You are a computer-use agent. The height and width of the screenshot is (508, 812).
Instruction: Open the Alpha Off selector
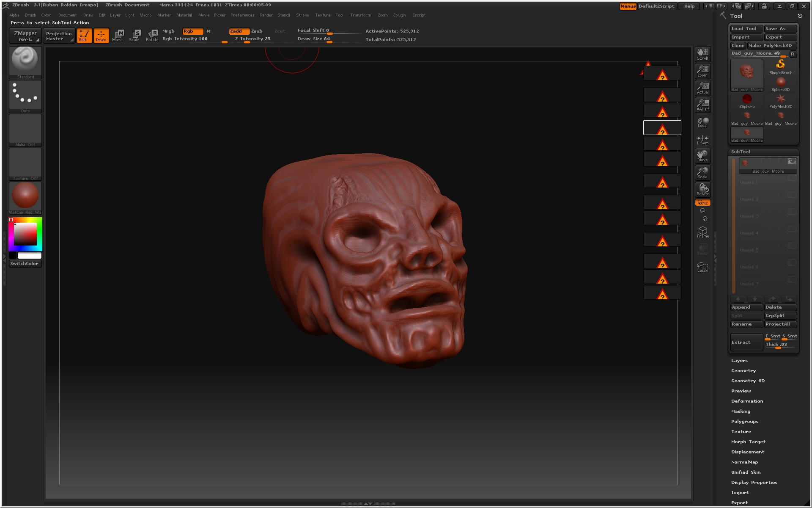tap(25, 130)
